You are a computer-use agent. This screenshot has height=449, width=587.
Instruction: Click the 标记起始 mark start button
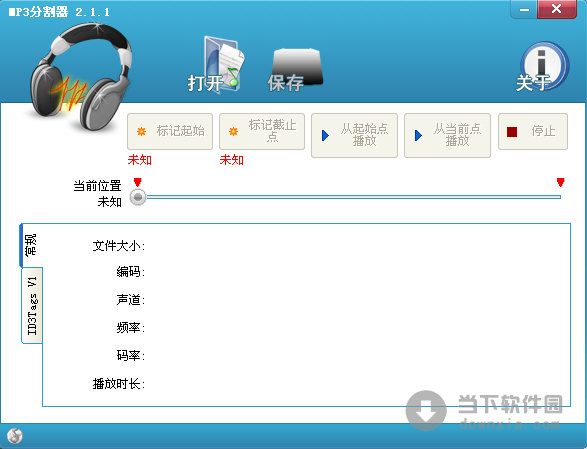[x=170, y=131]
